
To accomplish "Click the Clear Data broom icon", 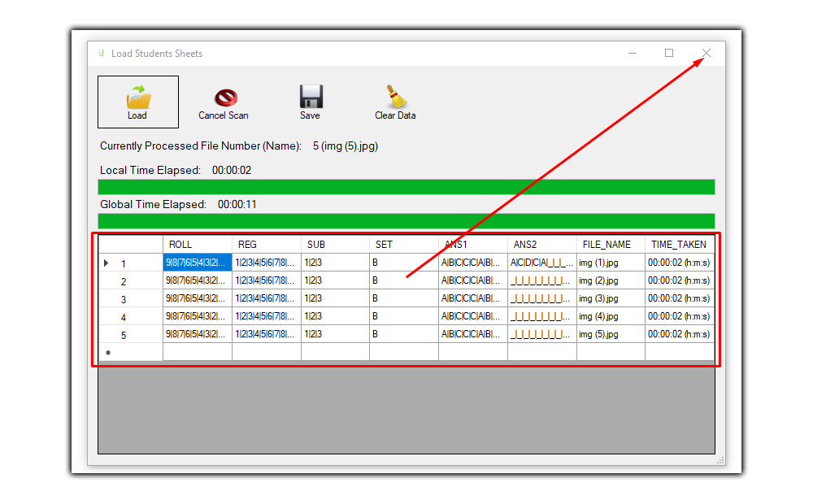I will (x=396, y=97).
